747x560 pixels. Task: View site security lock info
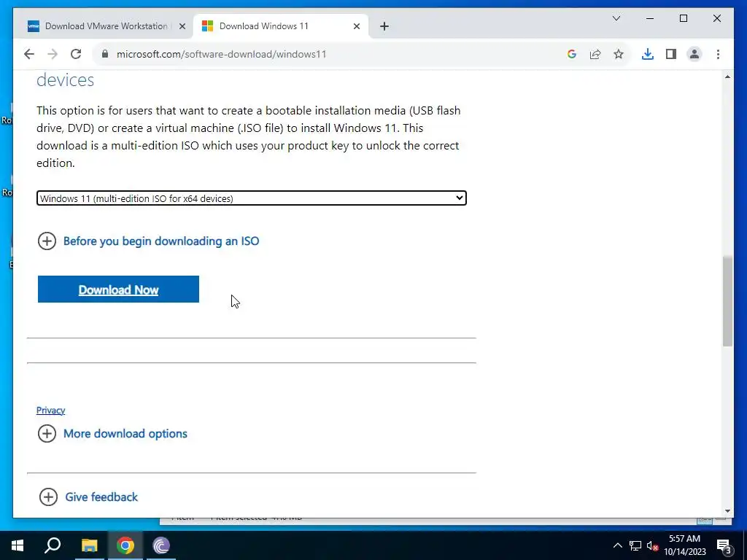click(x=105, y=54)
